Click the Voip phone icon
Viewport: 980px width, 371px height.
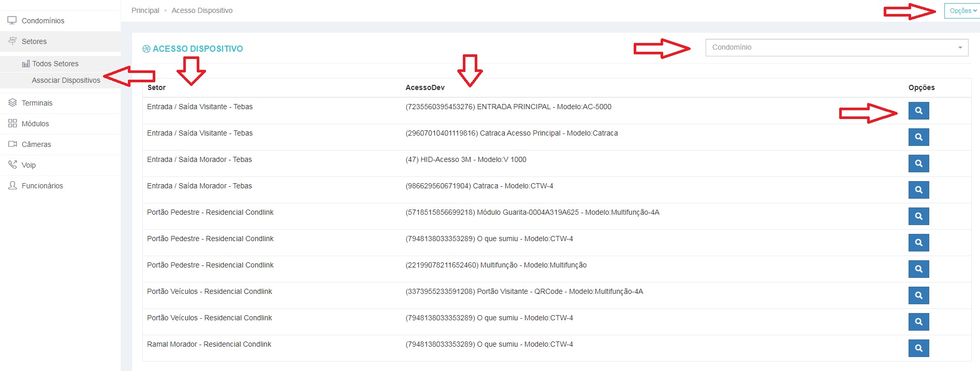tap(12, 165)
